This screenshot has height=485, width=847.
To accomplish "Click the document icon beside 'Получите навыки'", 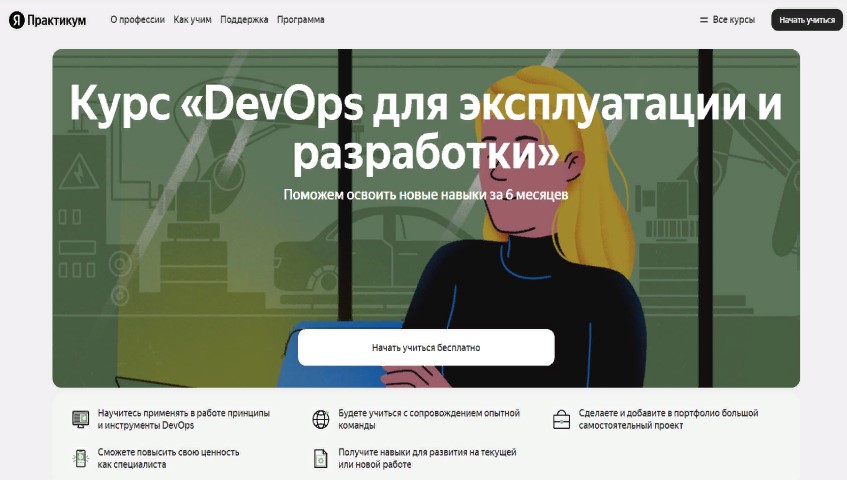I will pos(321,459).
